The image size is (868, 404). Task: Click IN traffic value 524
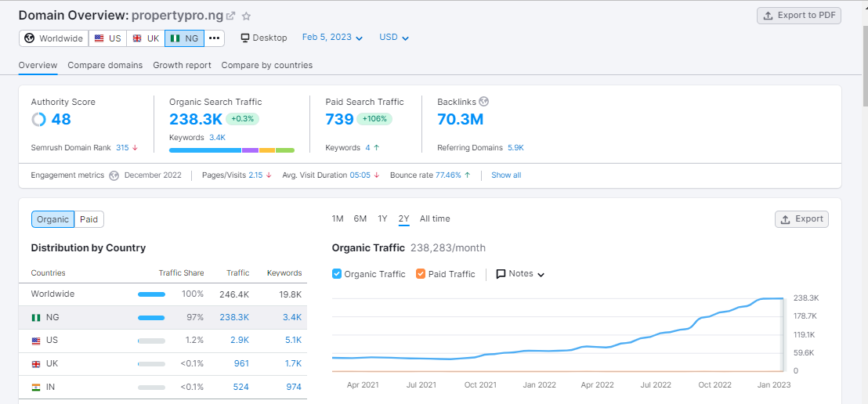tap(241, 387)
